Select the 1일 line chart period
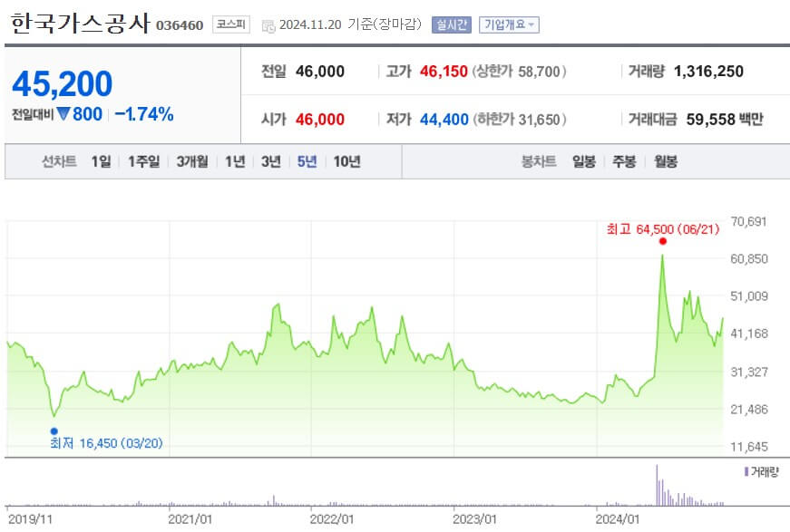The width and height of the screenshot is (790, 532). [x=101, y=161]
